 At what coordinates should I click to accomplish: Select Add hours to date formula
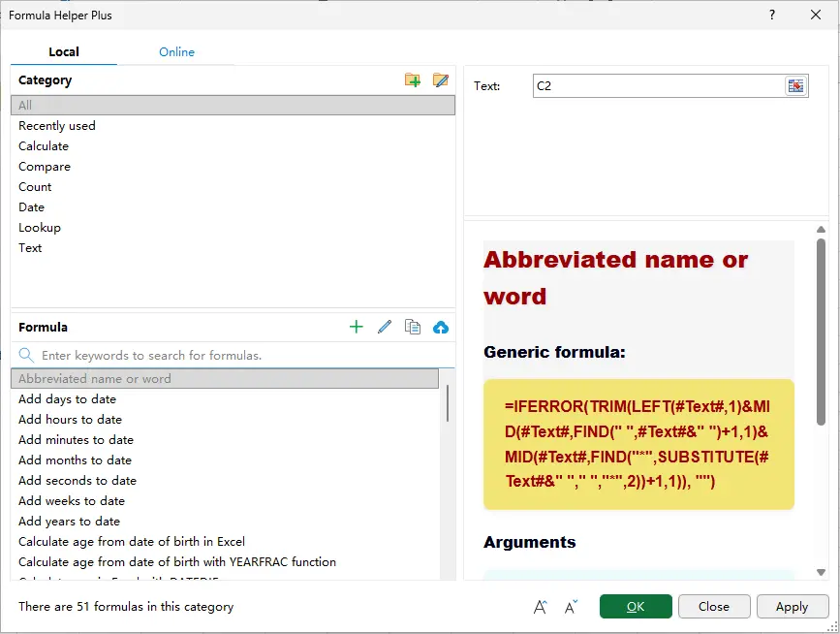tap(225, 419)
